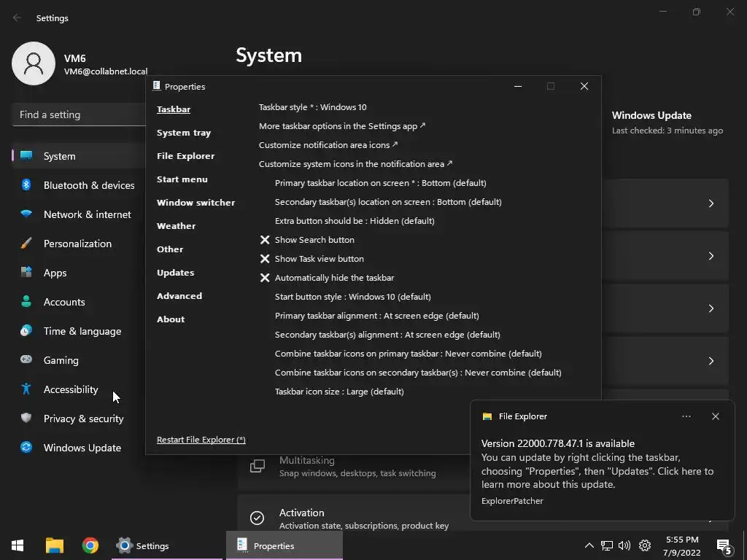Toggle Show Search button option
This screenshot has width=747, height=560.
[x=307, y=239]
